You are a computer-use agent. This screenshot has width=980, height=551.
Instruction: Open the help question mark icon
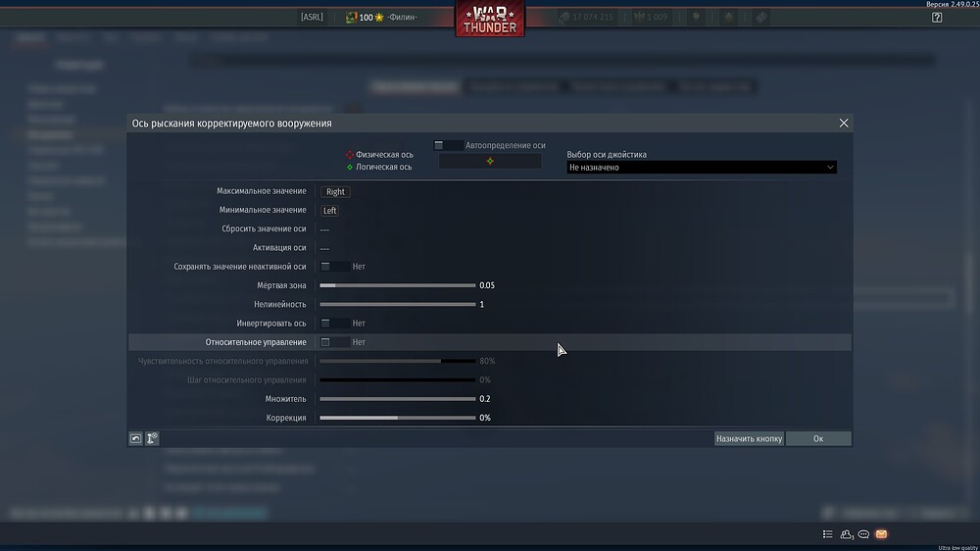click(x=937, y=18)
